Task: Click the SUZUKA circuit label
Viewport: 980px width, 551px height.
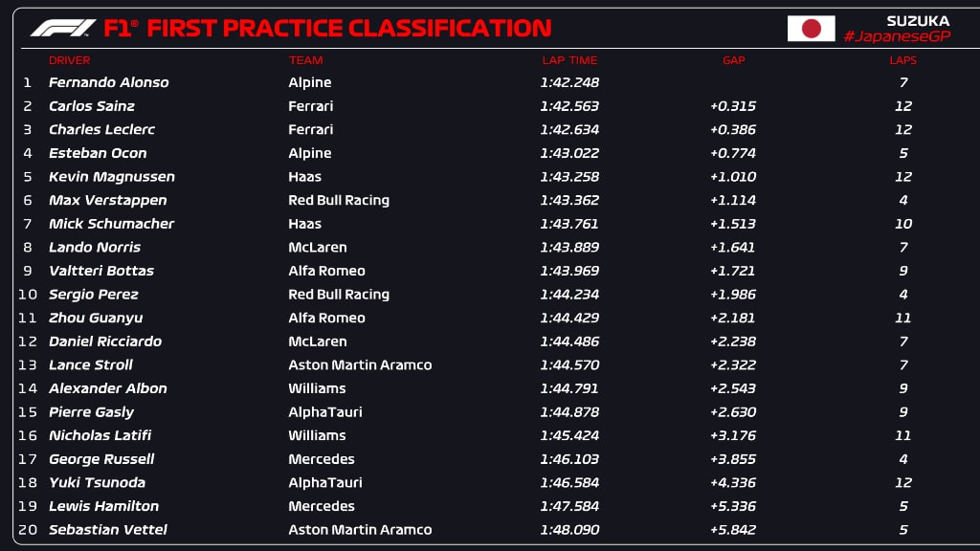Action: point(918,21)
